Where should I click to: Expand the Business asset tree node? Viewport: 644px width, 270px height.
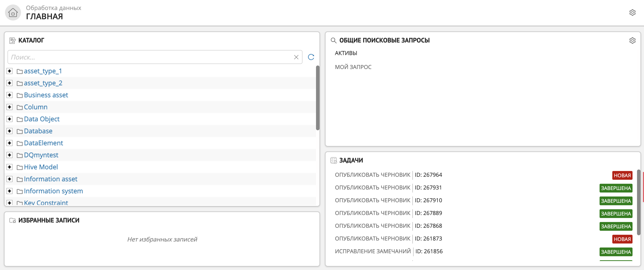(9, 95)
